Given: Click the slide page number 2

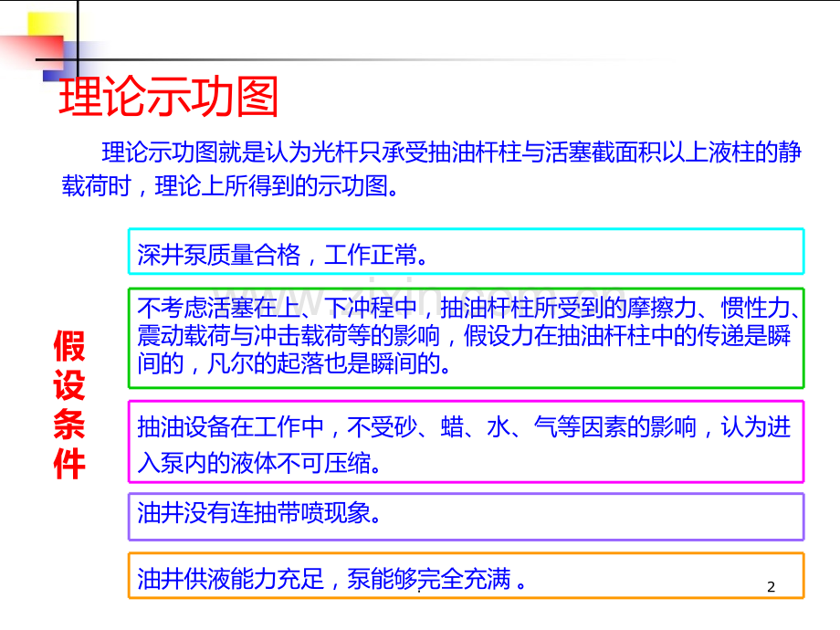Looking at the screenshot, I should [x=771, y=587].
